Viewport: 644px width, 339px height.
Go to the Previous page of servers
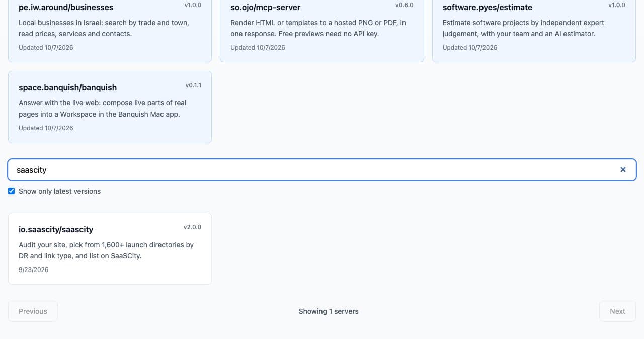[x=33, y=311]
